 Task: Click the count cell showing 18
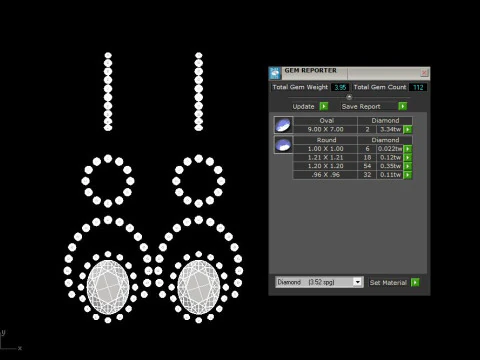click(367, 157)
